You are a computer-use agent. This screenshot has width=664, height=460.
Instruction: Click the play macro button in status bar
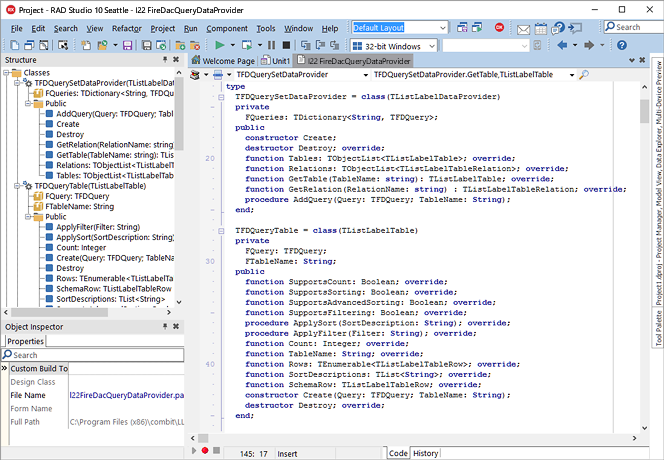tap(194, 450)
